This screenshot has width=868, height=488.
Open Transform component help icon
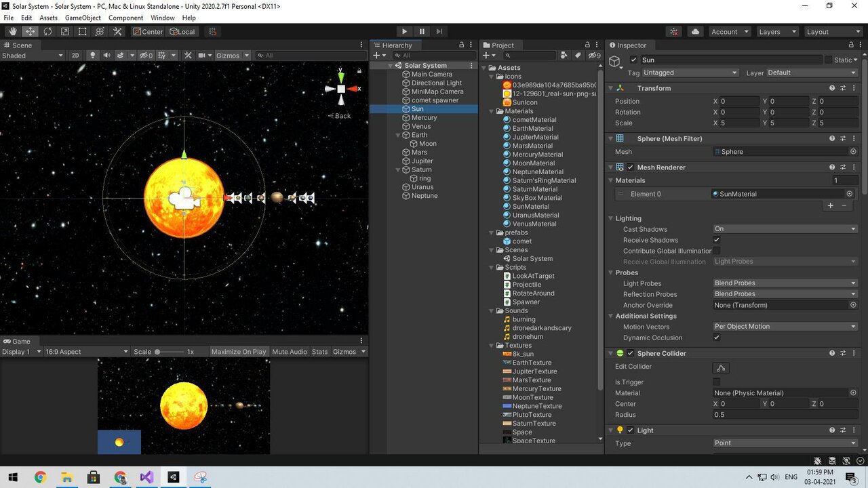[832, 88]
